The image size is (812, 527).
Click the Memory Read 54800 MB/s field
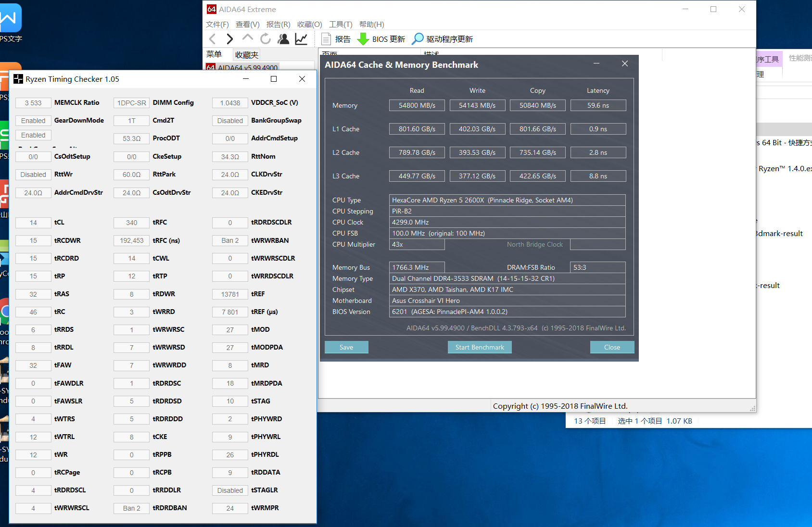(417, 105)
